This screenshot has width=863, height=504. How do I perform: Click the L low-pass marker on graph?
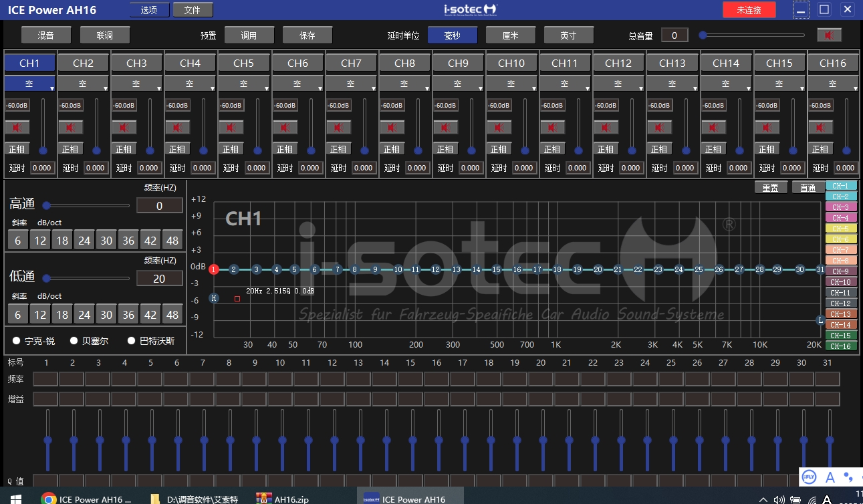click(821, 320)
